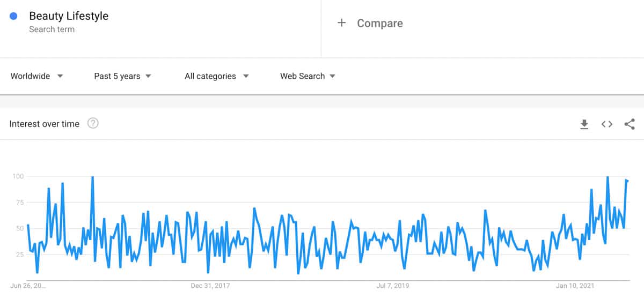This screenshot has height=299, width=644.
Task: Select the Dec 31, 2017 axis label
Action: [x=210, y=286]
